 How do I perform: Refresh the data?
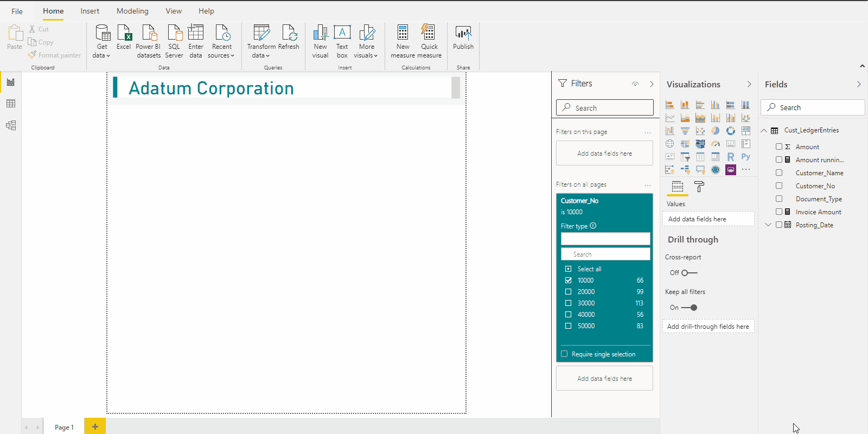pos(289,38)
